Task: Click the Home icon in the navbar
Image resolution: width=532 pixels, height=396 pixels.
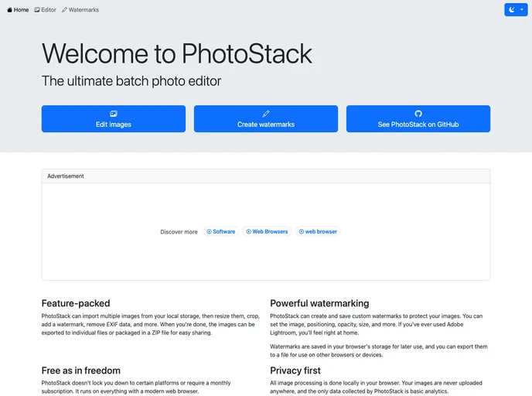Action: [x=9, y=10]
